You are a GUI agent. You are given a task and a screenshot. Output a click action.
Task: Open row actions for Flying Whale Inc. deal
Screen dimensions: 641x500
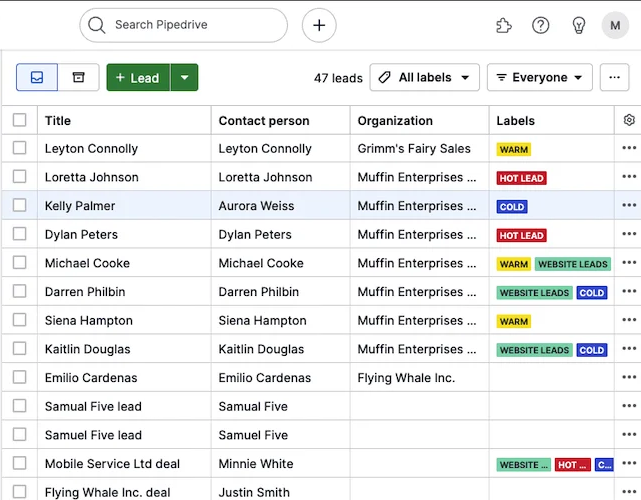pyautogui.click(x=629, y=492)
